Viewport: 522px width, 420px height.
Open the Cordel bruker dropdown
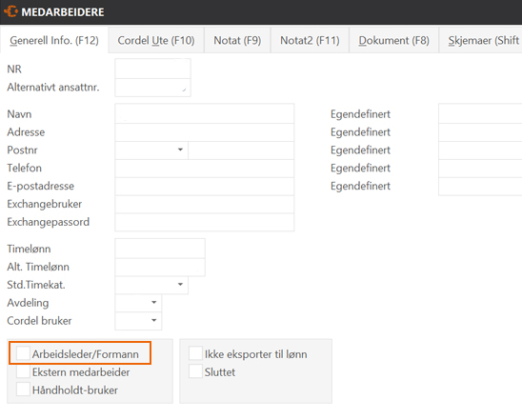click(x=153, y=321)
